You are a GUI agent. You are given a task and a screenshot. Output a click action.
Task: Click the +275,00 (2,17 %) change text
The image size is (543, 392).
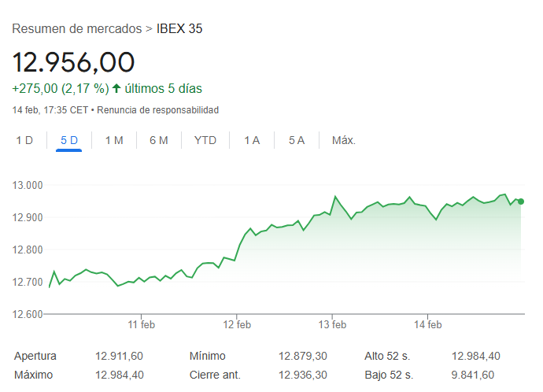60,89
